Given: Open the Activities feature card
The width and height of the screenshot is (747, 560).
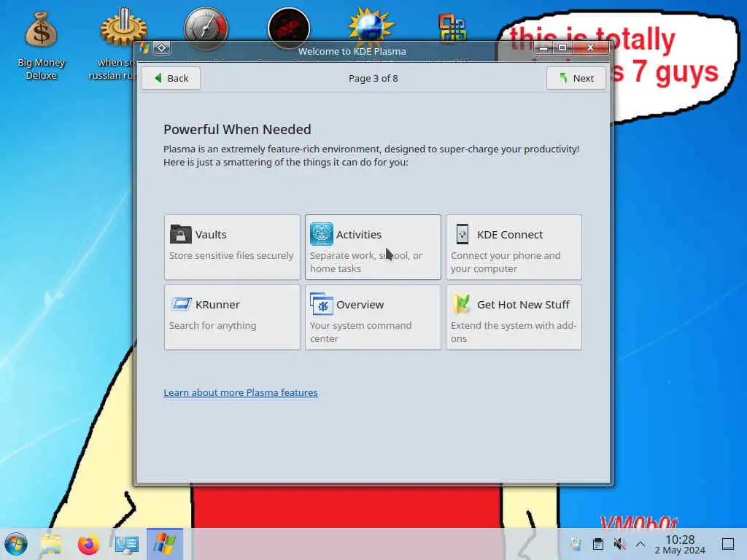Looking at the screenshot, I should (373, 246).
